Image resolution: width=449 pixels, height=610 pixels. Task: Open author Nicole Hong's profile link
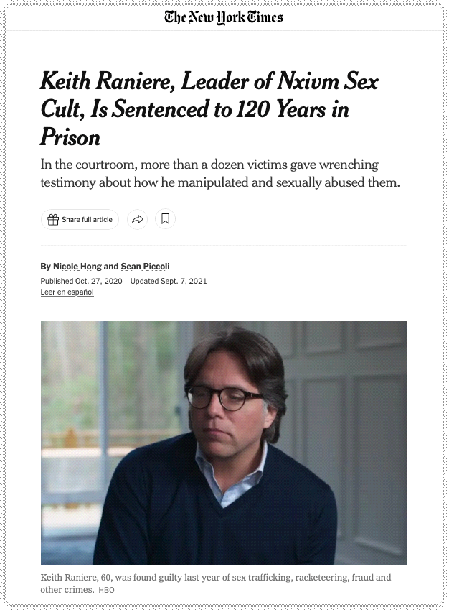click(77, 266)
